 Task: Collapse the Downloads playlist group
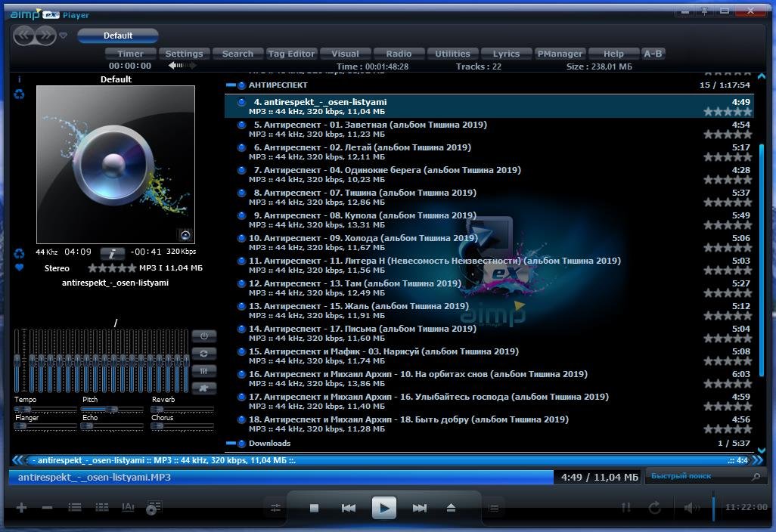(231, 444)
